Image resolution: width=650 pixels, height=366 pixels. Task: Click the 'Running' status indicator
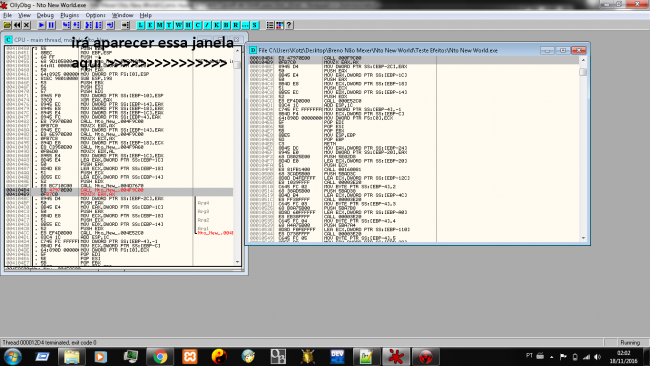pyautogui.click(x=630, y=343)
